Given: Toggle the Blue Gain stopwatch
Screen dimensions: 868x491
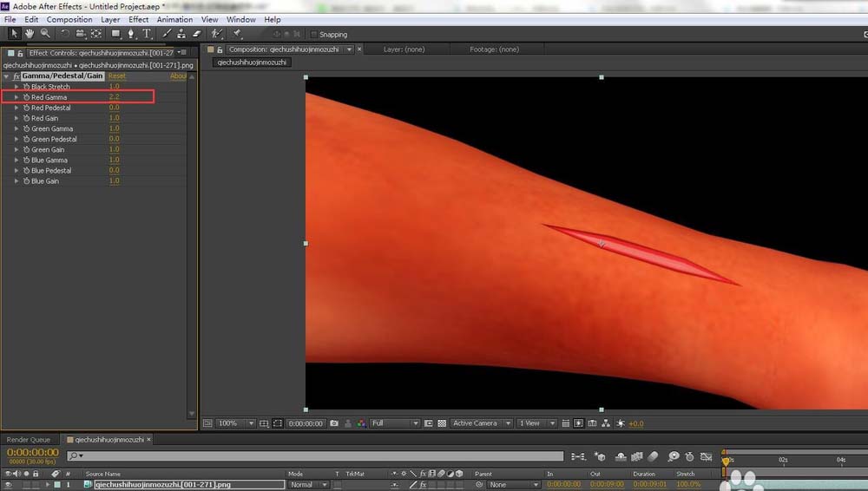Looking at the screenshot, I should tap(26, 181).
